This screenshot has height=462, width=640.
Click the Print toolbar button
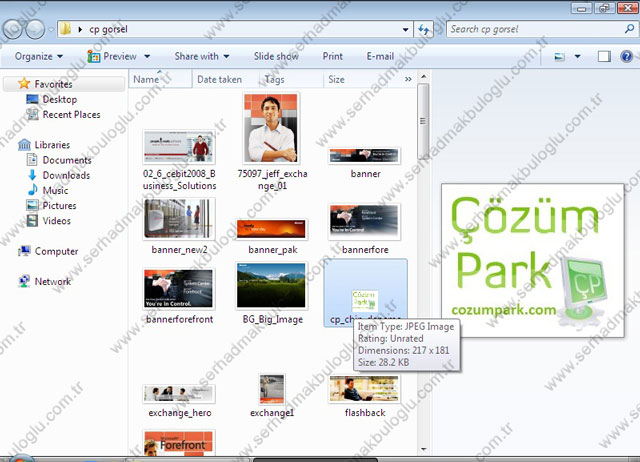point(333,56)
